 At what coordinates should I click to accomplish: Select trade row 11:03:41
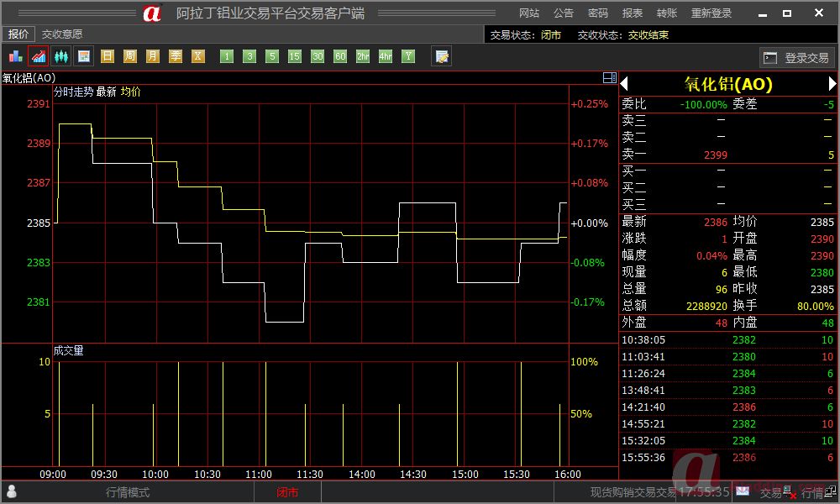[727, 357]
